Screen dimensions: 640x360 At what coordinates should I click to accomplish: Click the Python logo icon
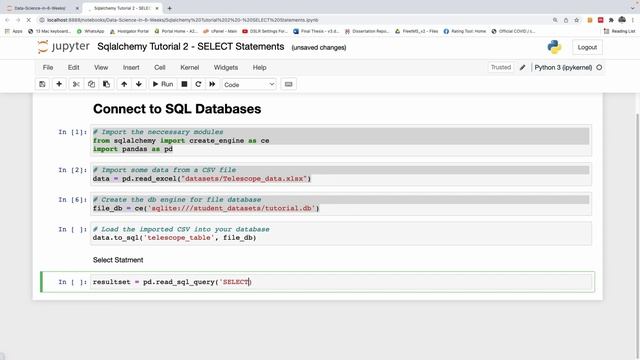tap(554, 47)
